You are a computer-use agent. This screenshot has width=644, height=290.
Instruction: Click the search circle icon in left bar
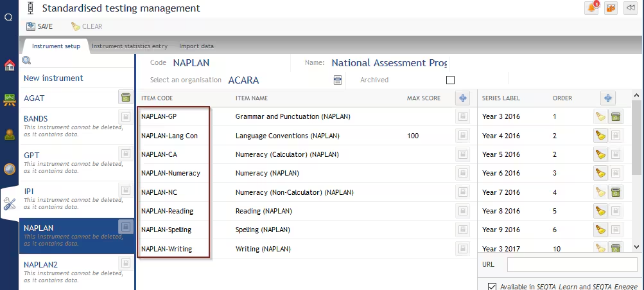click(x=8, y=17)
